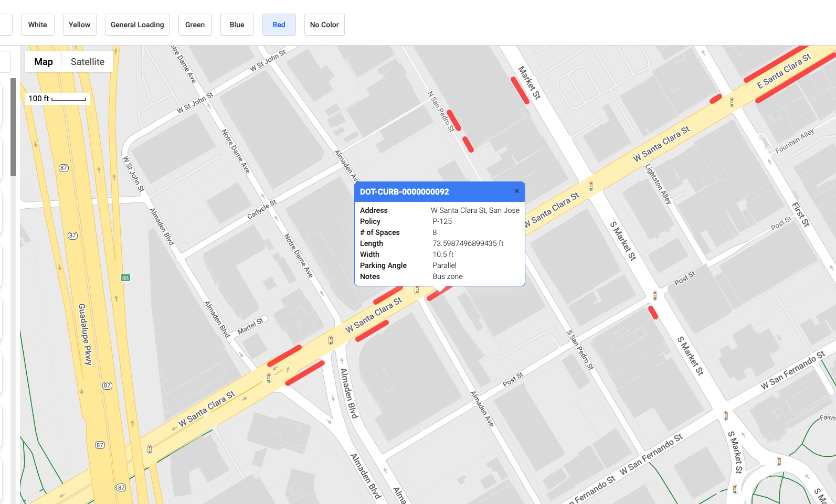Click the Width value 10.5 ft
The image size is (836, 504).
(x=443, y=254)
